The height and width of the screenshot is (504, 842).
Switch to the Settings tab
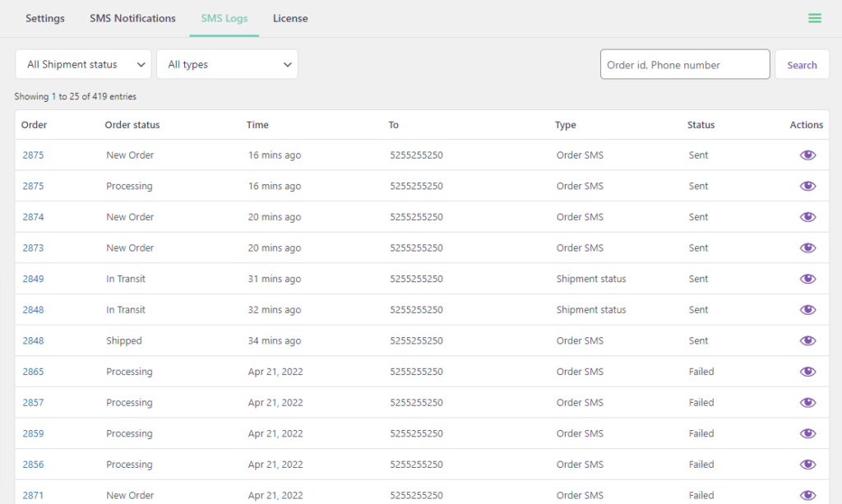(x=45, y=18)
